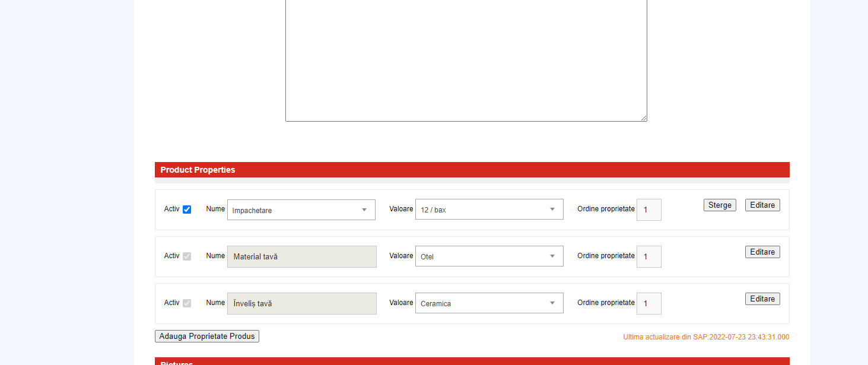Select Ordine proprietate field in Înveliș tavă row

click(648, 303)
